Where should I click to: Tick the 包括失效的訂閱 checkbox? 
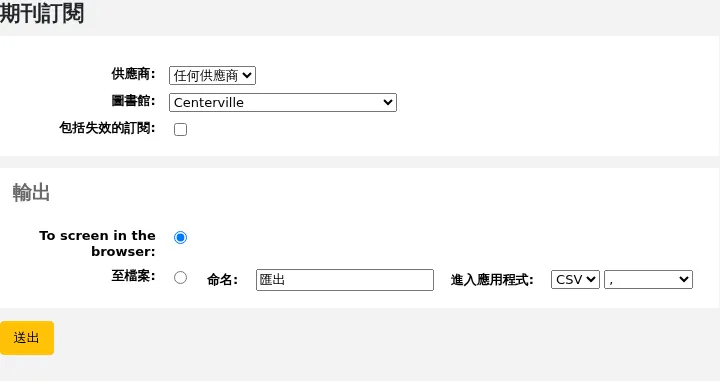(x=180, y=129)
